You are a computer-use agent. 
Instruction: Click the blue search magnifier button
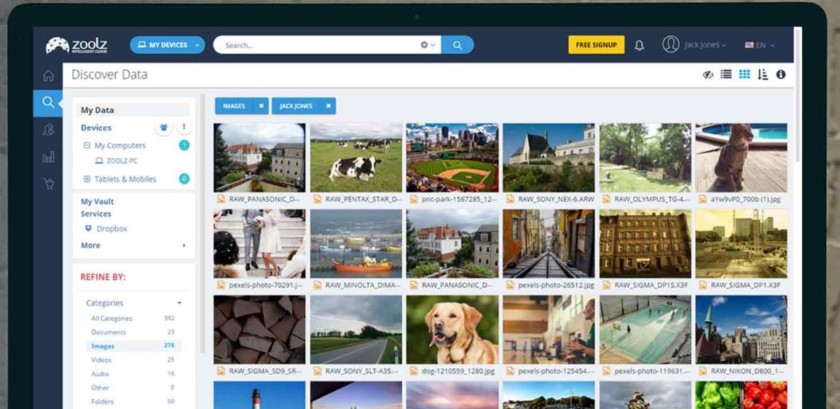(457, 45)
